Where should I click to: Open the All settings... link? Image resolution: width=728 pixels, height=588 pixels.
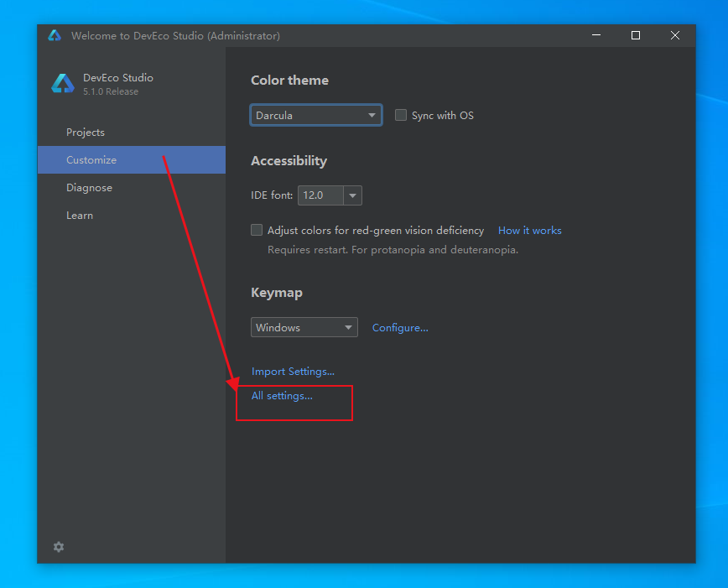tap(282, 396)
